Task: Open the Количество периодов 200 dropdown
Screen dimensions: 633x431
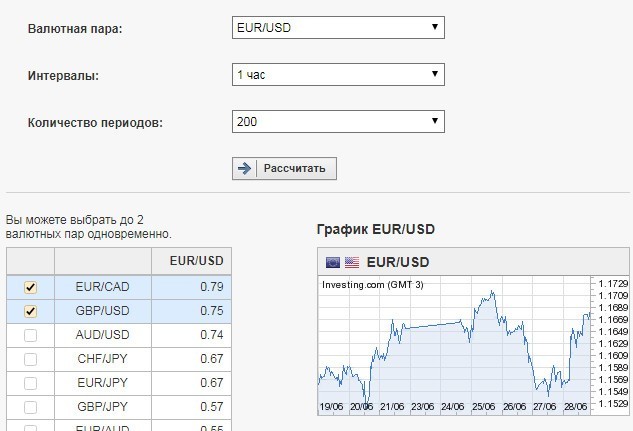Action: coord(337,122)
